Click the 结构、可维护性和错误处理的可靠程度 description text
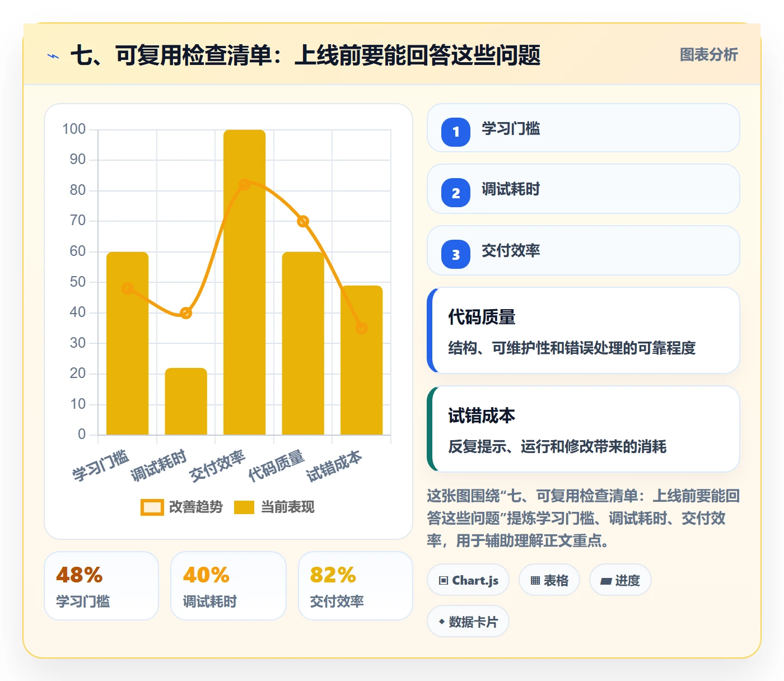The image size is (784, 681). point(572,348)
